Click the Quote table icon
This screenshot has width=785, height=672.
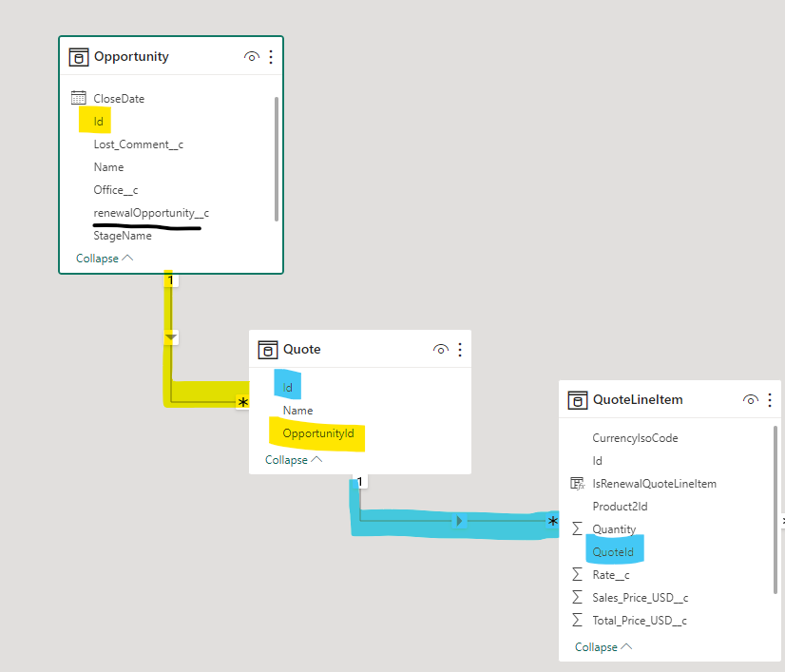click(268, 350)
